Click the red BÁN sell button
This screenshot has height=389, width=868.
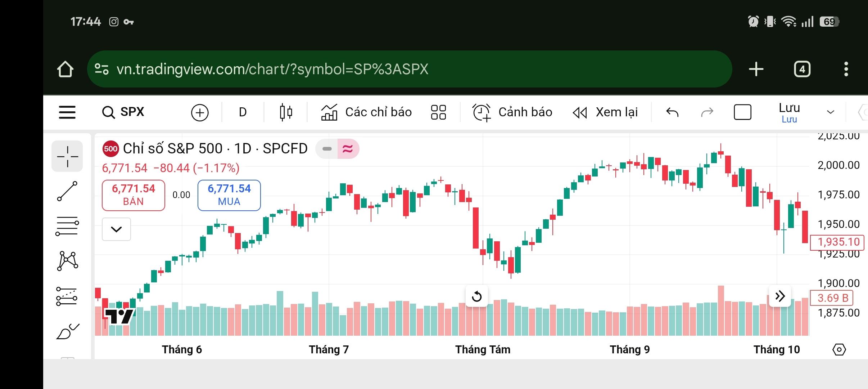(134, 195)
